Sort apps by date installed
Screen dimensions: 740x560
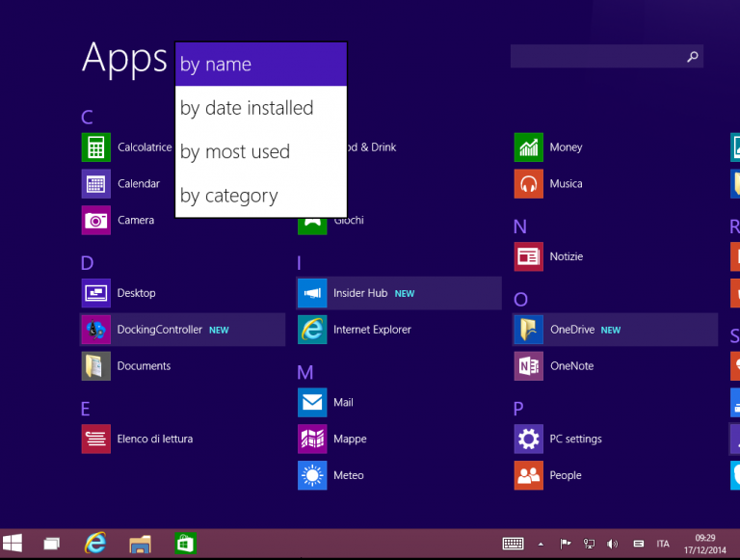coord(261,108)
